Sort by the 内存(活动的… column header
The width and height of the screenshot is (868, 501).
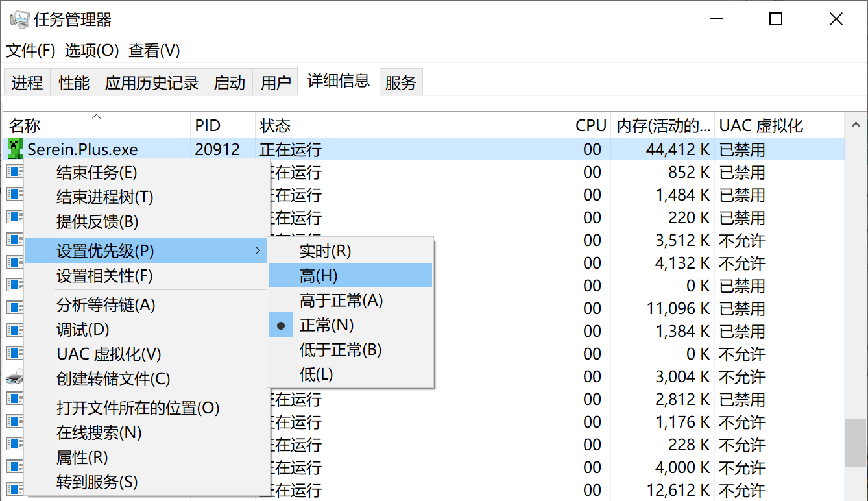coord(663,125)
